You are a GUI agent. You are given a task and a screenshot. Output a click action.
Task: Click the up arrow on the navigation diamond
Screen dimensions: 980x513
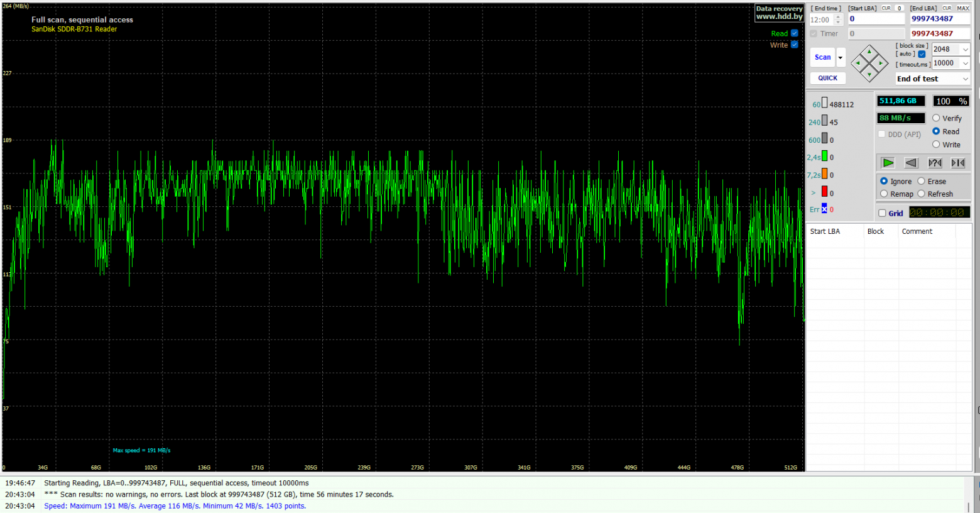pyautogui.click(x=869, y=52)
